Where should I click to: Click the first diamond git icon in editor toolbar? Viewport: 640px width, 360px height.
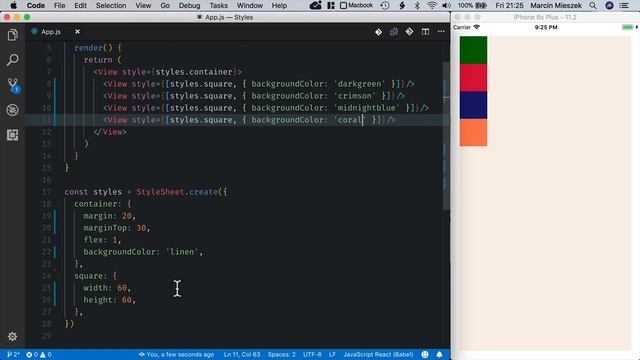coord(378,31)
